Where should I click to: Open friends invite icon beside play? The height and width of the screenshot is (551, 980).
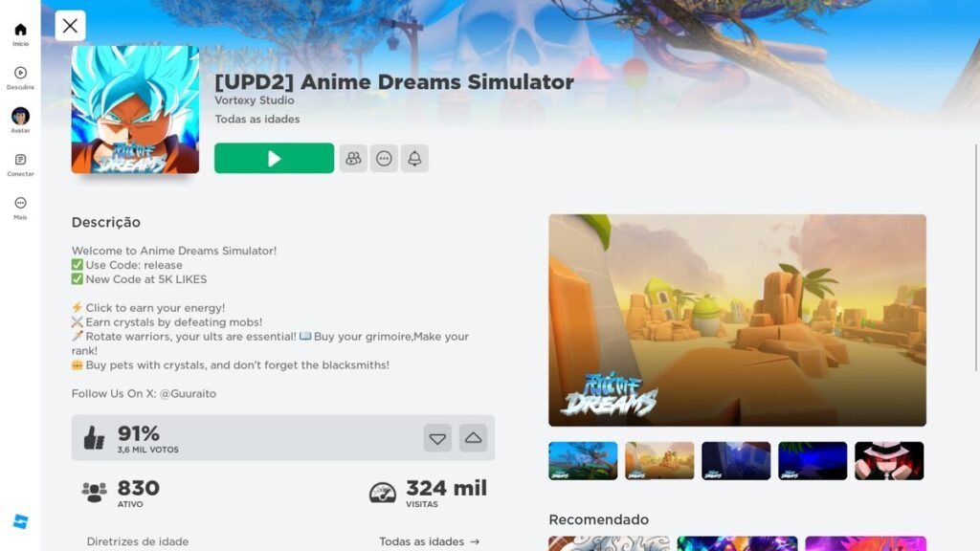353,158
